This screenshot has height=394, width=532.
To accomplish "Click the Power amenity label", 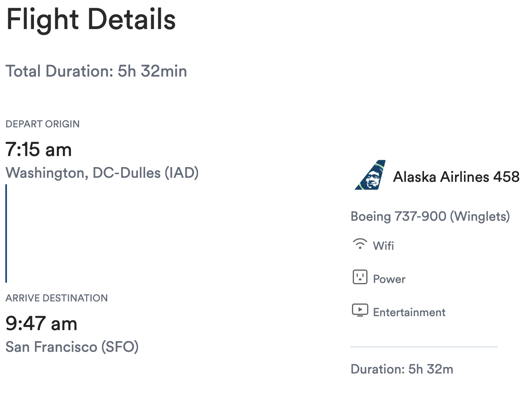I will tap(389, 279).
